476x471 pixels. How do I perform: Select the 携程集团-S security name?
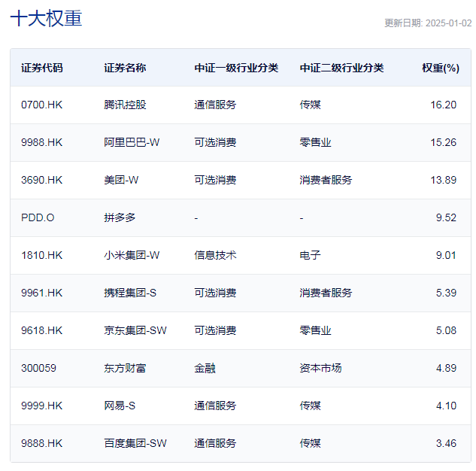[x=130, y=293]
